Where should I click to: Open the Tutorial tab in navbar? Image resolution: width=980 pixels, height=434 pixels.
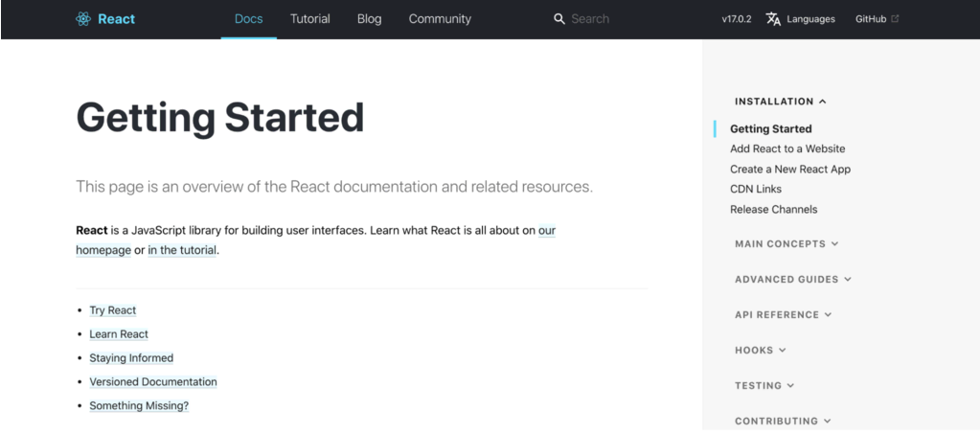pyautogui.click(x=309, y=19)
